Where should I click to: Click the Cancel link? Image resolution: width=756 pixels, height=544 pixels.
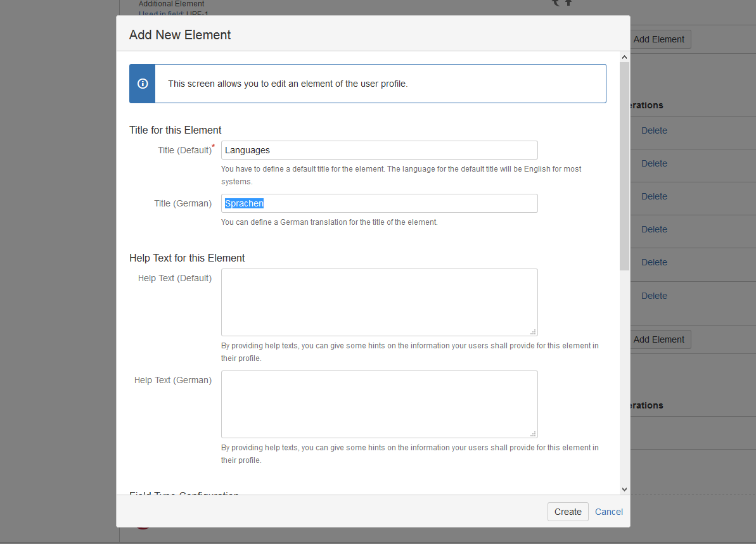point(608,512)
